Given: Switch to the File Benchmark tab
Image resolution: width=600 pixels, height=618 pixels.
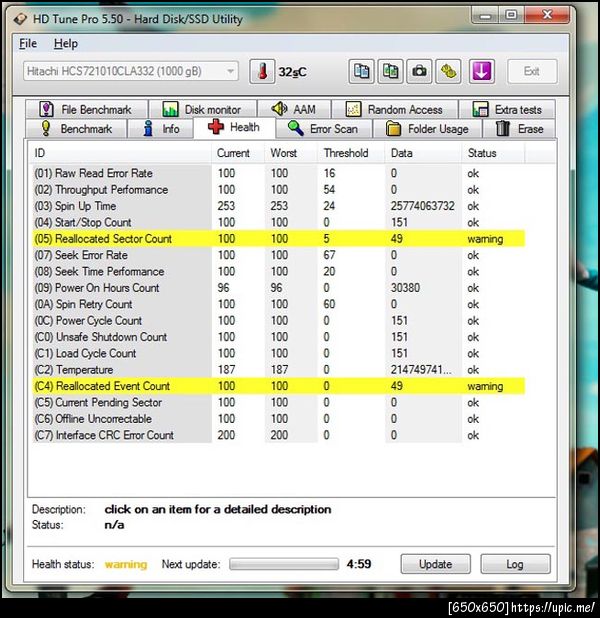Looking at the screenshot, I should (87, 109).
